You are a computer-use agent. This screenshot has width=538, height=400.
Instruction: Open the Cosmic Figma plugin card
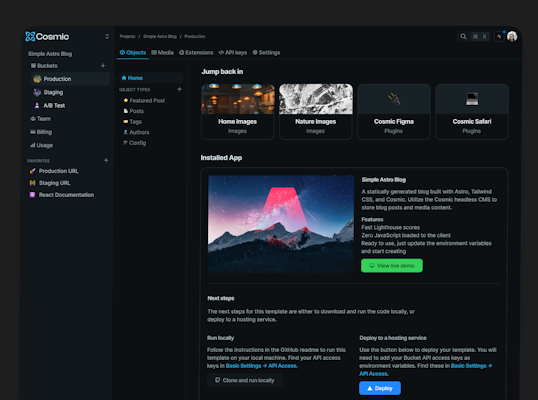pos(394,111)
